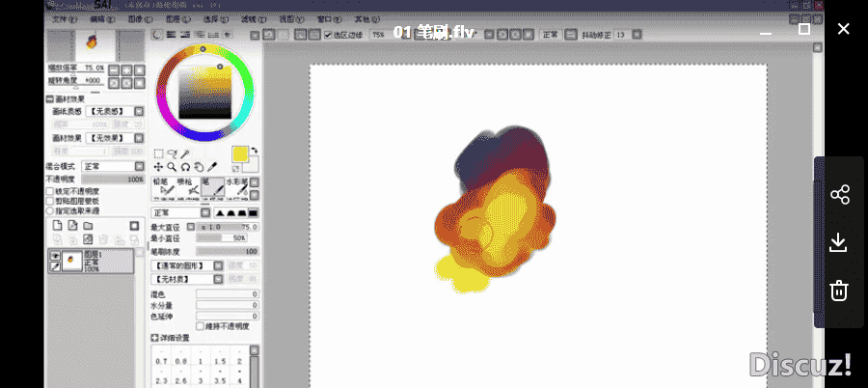Download the video file
The width and height of the screenshot is (868, 388).
[x=839, y=243]
